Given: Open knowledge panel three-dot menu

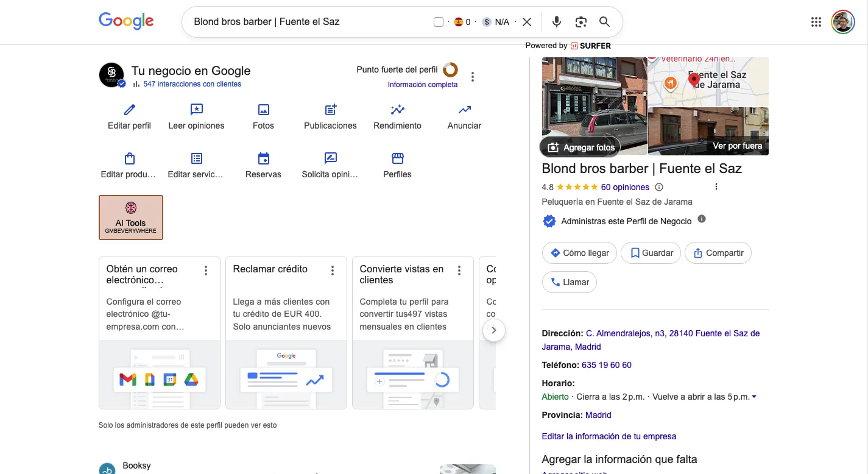Looking at the screenshot, I should pos(716,187).
